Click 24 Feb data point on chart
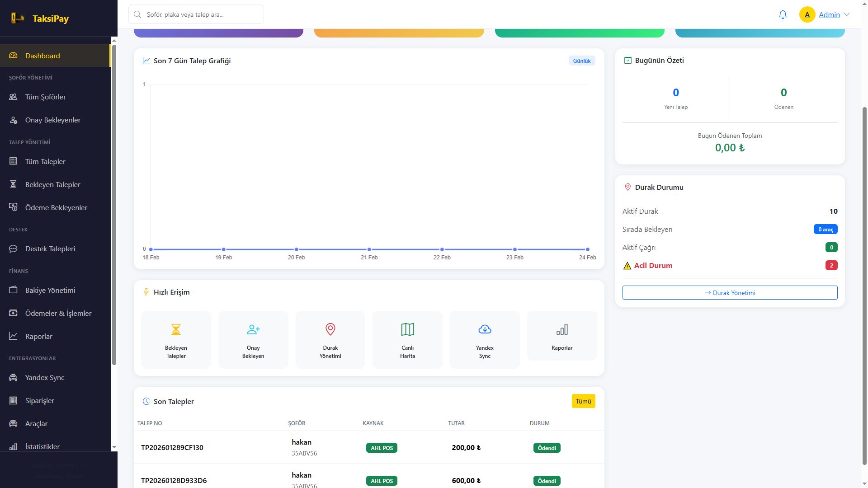Viewport: 868px width, 488px height. 587,249
